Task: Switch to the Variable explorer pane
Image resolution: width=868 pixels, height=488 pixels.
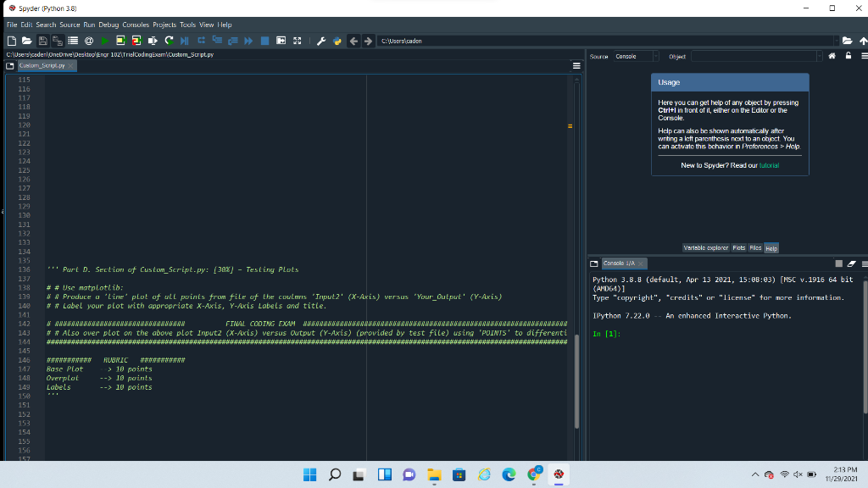Action: 708,247
